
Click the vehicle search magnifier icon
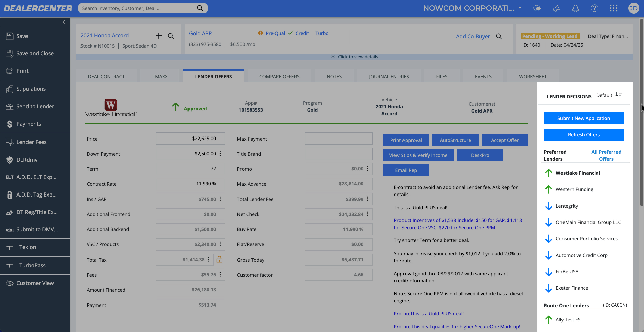(x=171, y=36)
